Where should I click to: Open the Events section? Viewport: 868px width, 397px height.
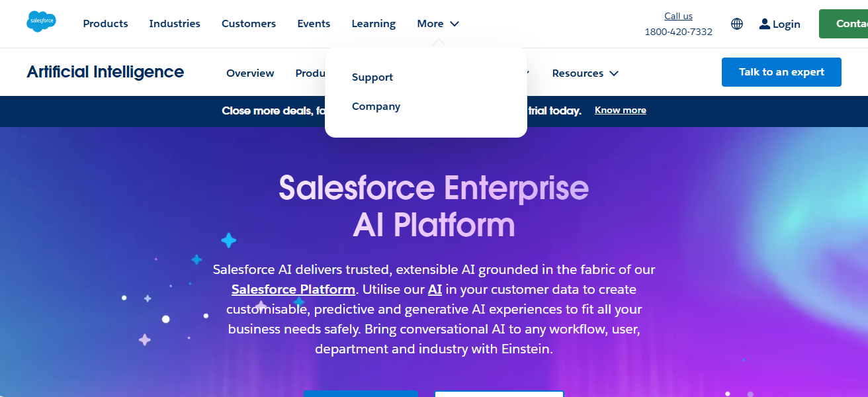pyautogui.click(x=314, y=24)
